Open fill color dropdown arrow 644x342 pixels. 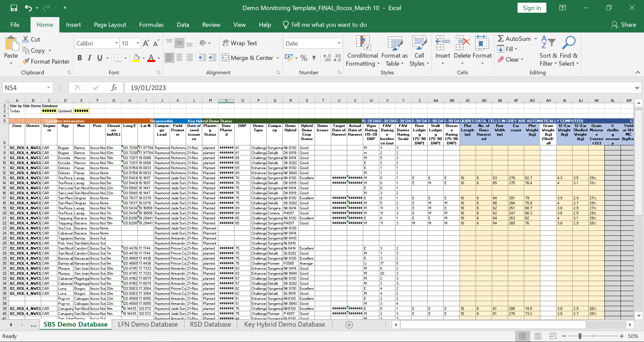point(144,58)
